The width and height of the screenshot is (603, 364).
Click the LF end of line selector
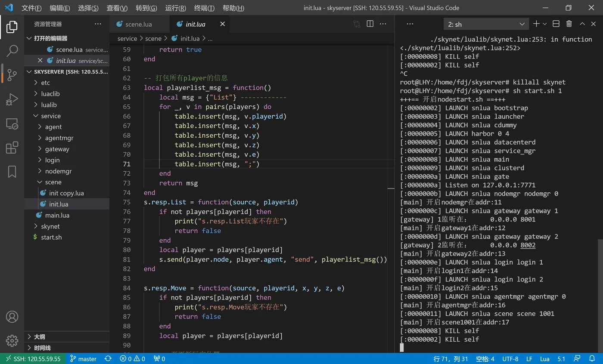[529, 358]
